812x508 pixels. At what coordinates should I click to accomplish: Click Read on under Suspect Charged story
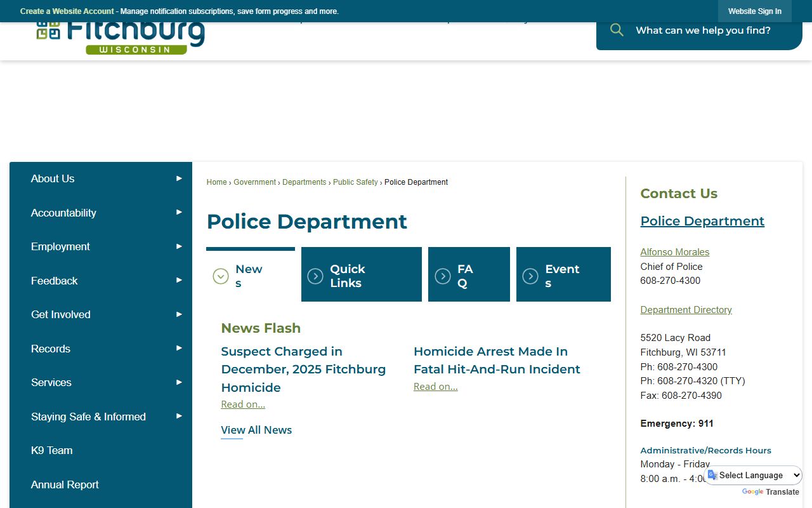pos(243,404)
